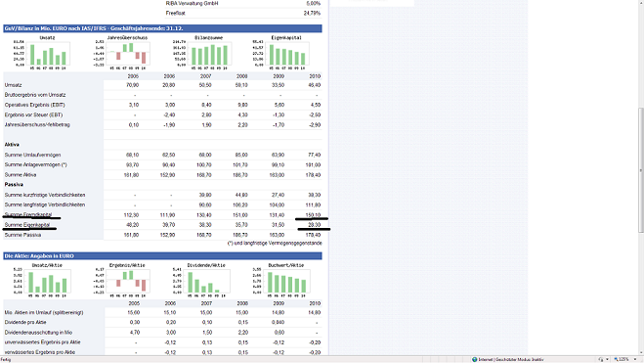The image size is (644, 363).
Task: Select the Freefloat value 24,79%
Action: (x=312, y=13)
